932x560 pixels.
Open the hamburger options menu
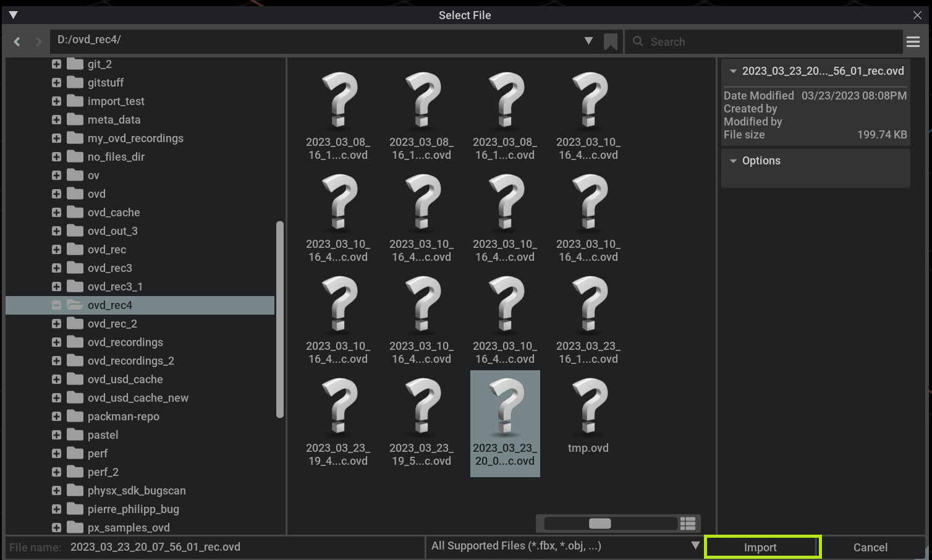click(913, 42)
